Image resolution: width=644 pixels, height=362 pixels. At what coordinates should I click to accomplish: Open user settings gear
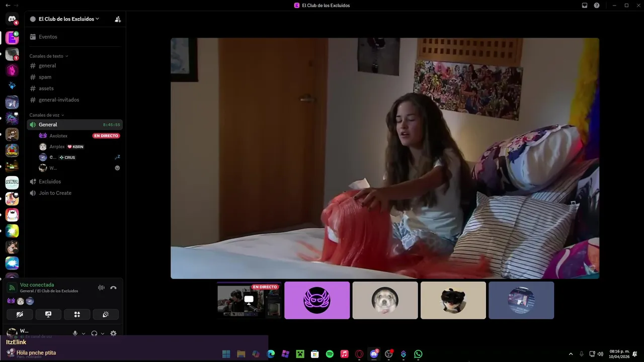click(x=113, y=333)
